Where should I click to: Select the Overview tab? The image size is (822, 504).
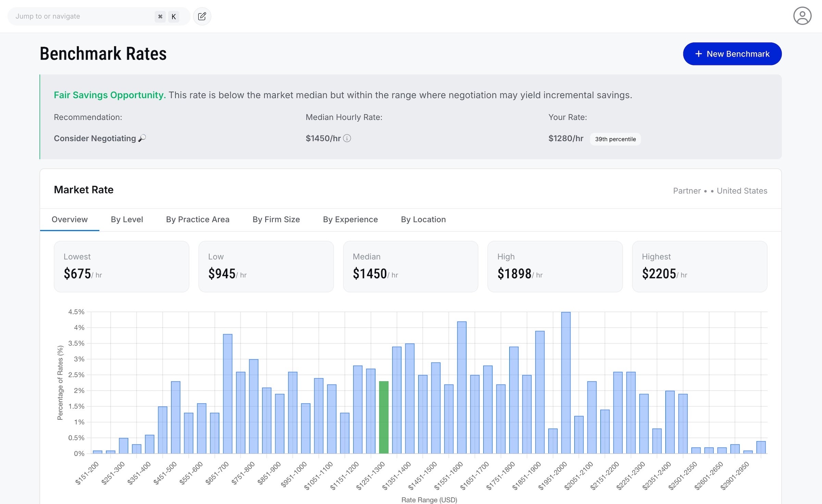point(70,219)
